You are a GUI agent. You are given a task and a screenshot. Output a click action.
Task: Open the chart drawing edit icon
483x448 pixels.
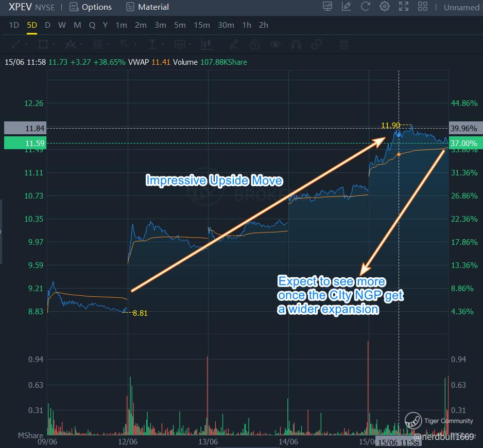346,7
